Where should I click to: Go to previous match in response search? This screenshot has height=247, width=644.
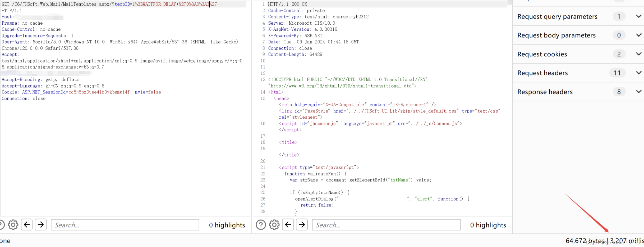click(288, 225)
